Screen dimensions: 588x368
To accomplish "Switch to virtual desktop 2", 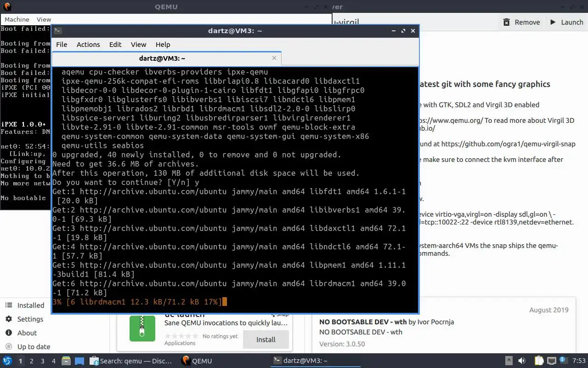I will (x=31, y=361).
